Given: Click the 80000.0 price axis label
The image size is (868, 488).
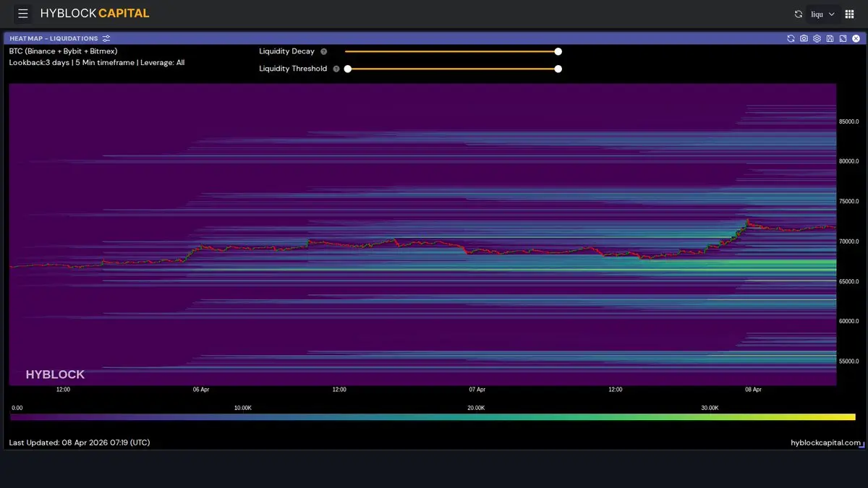Looking at the screenshot, I should [x=848, y=161].
